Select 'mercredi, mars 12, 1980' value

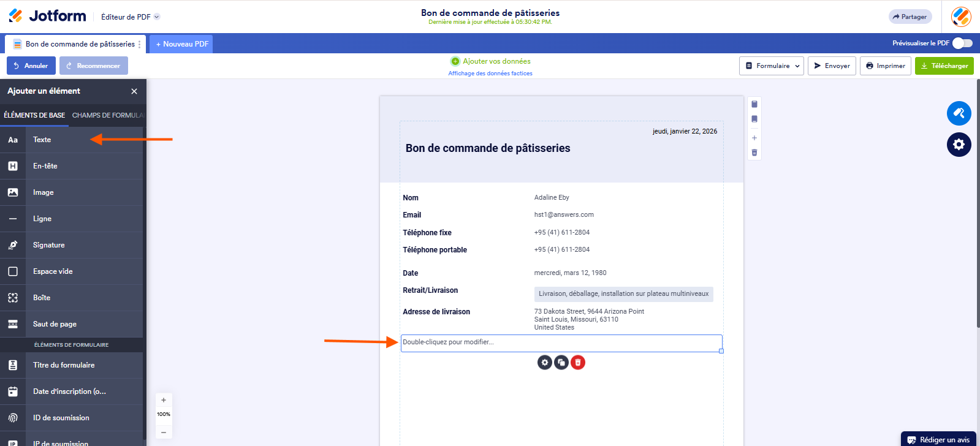pyautogui.click(x=570, y=273)
